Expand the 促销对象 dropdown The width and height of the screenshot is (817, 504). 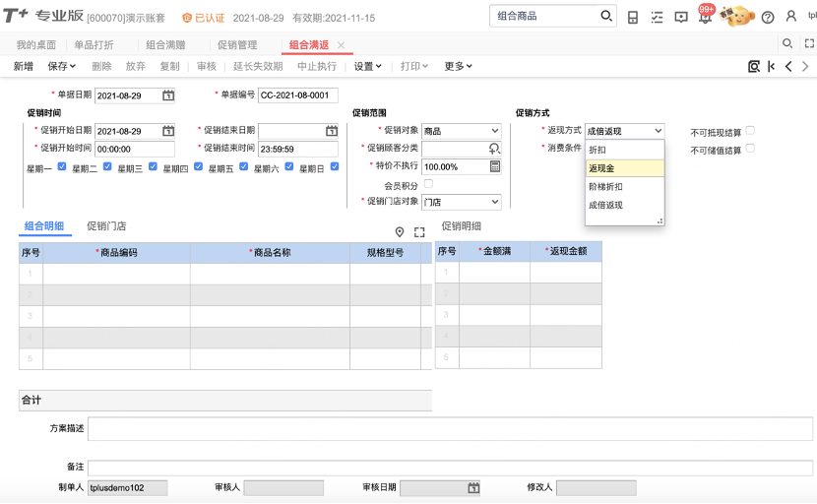coord(494,131)
